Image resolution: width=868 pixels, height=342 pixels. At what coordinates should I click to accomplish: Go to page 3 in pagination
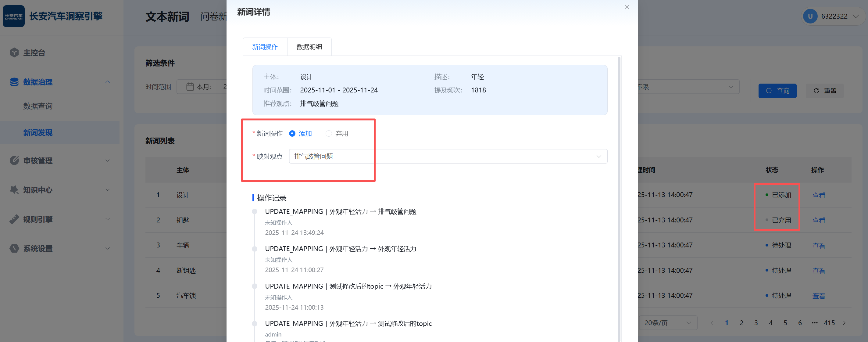pyautogui.click(x=756, y=323)
